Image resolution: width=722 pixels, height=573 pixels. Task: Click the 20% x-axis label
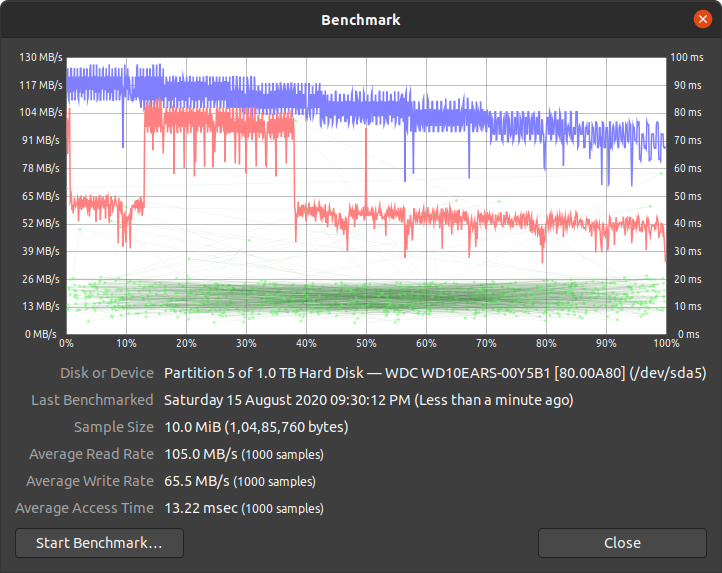(186, 344)
